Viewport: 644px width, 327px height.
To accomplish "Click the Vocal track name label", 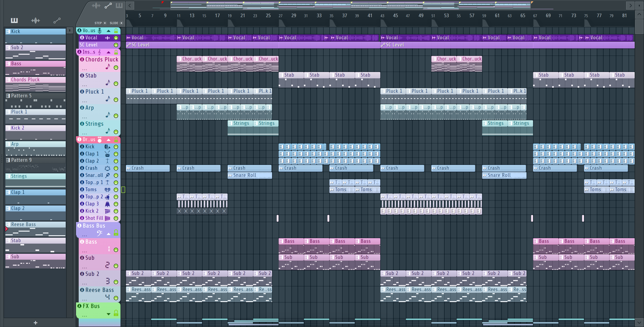I will pos(91,38).
